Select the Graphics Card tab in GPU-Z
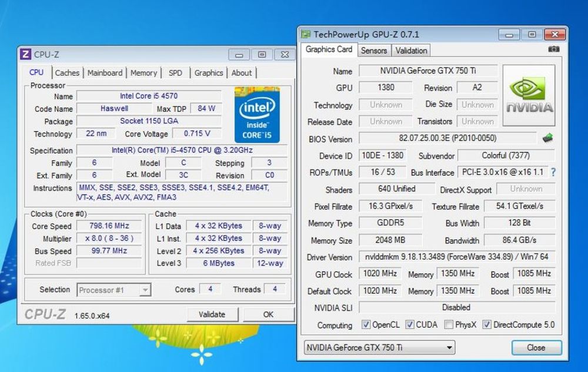 coord(329,49)
